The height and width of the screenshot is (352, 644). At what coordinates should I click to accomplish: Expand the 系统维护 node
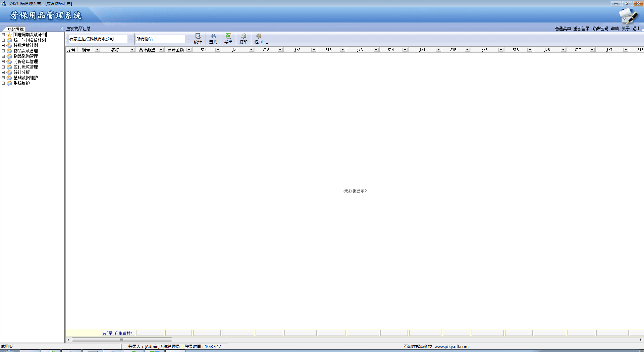click(3, 83)
